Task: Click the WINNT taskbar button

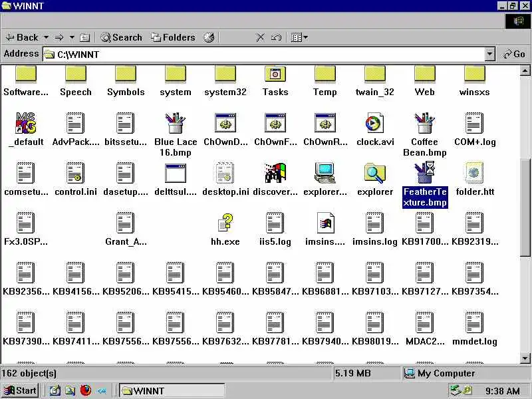Action: (172, 390)
